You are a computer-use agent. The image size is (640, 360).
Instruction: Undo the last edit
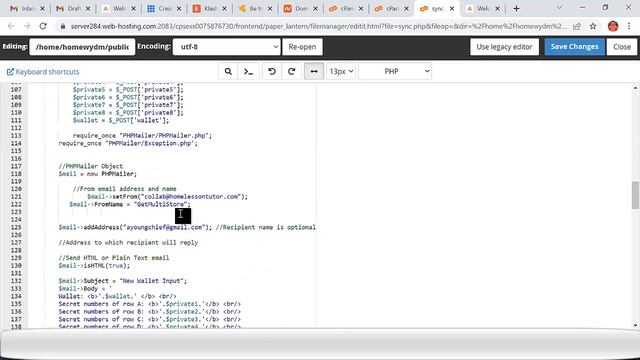[272, 71]
